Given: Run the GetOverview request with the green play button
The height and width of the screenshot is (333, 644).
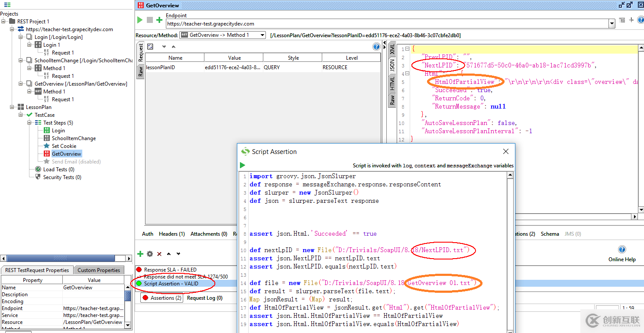Looking at the screenshot, I should point(140,20).
